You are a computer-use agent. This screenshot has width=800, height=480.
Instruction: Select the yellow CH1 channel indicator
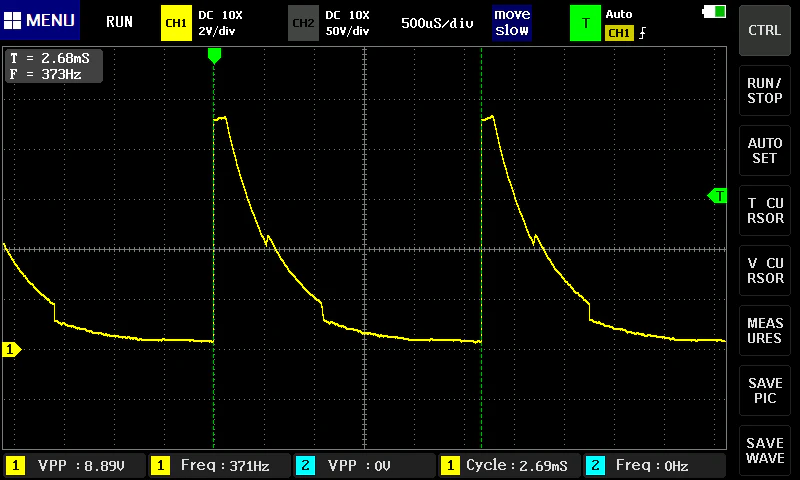pyautogui.click(x=176, y=23)
